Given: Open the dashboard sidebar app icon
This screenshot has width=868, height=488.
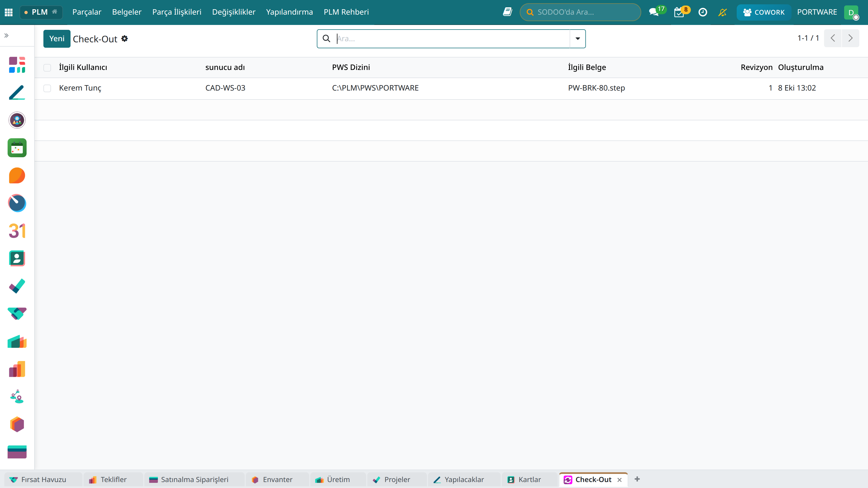Looking at the screenshot, I should pos(17,65).
